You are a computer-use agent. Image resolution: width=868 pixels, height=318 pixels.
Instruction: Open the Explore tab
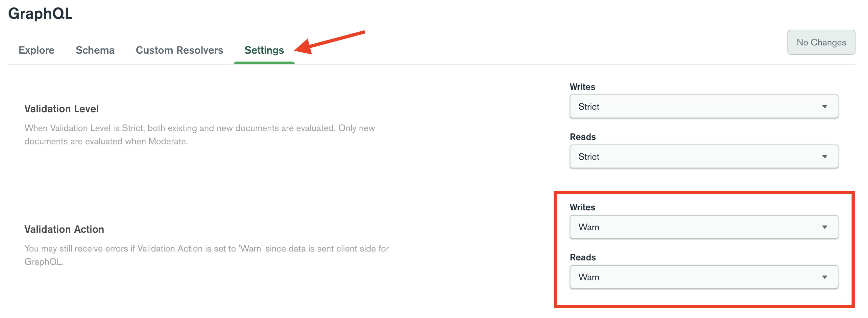pyautogui.click(x=36, y=50)
